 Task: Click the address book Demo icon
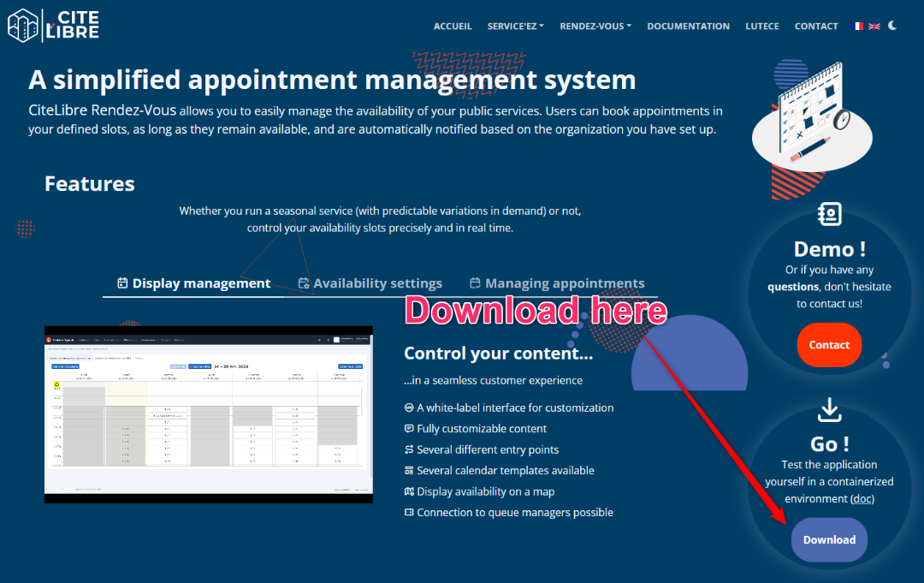[829, 214]
